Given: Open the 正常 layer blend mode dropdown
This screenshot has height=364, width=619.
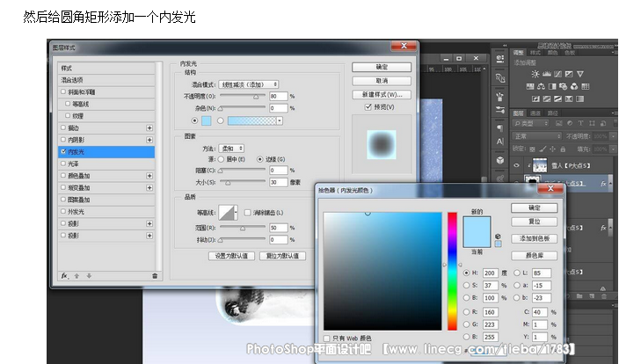Looking at the screenshot, I should (537, 136).
